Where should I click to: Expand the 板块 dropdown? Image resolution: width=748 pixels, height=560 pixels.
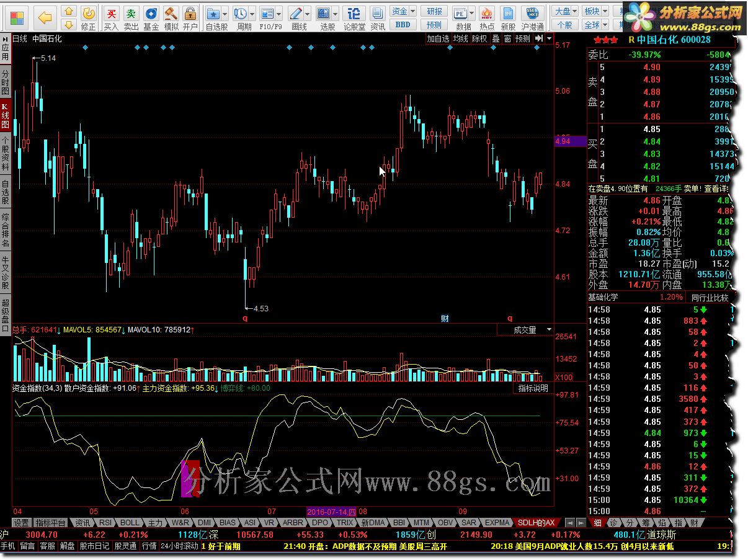pyautogui.click(x=606, y=12)
